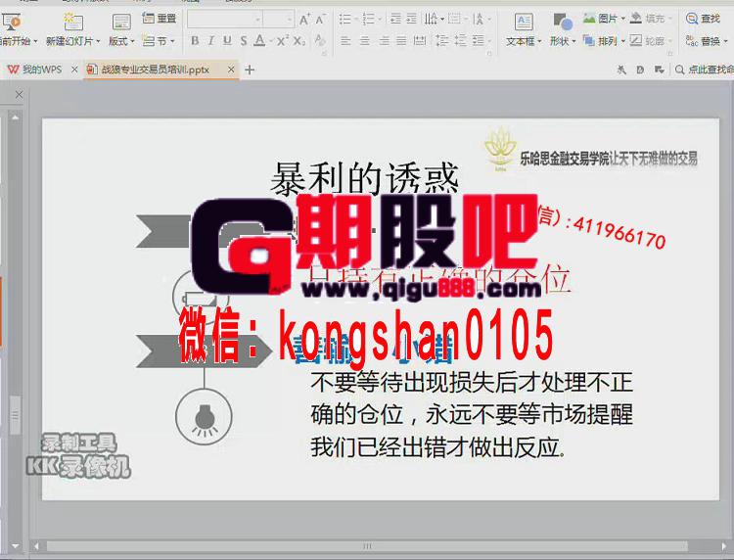Toggle text shadow S button
The width and height of the screenshot is (734, 560).
point(244,41)
